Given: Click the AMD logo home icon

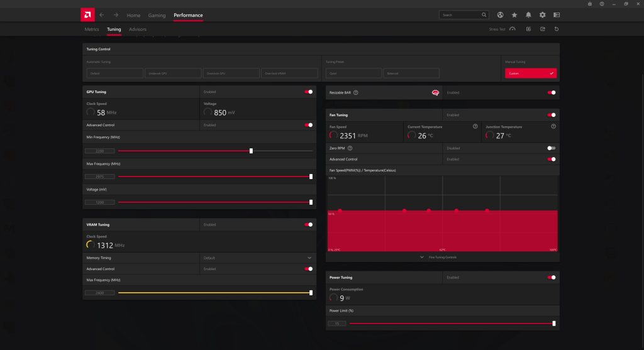Looking at the screenshot, I should click(x=88, y=14).
